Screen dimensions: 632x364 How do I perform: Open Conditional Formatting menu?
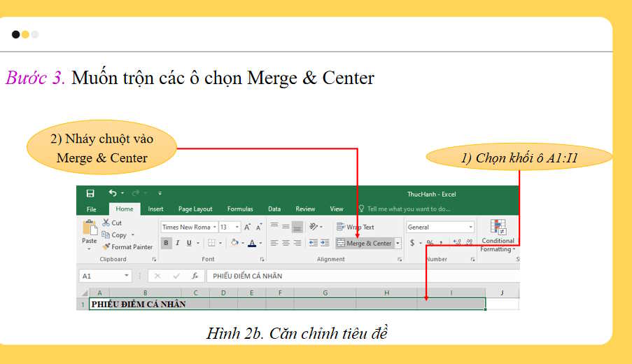(498, 236)
